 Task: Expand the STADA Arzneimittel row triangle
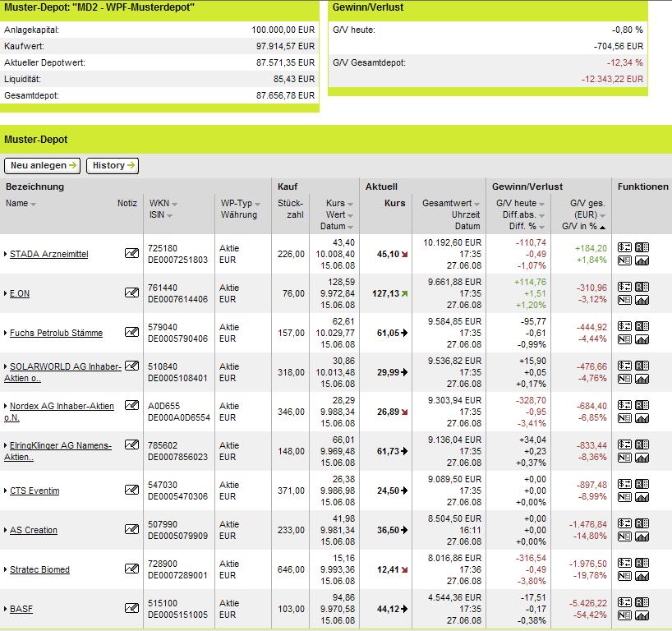click(6, 254)
